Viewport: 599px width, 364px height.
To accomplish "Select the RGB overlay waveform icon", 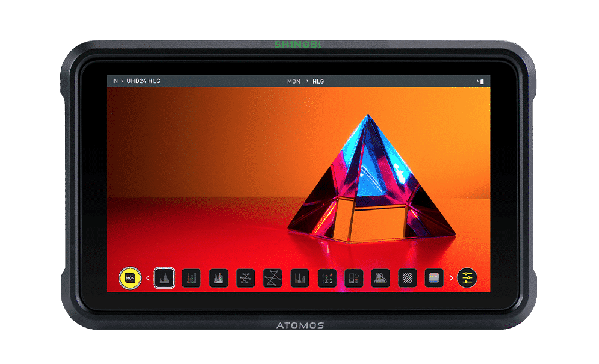I will point(219,278).
